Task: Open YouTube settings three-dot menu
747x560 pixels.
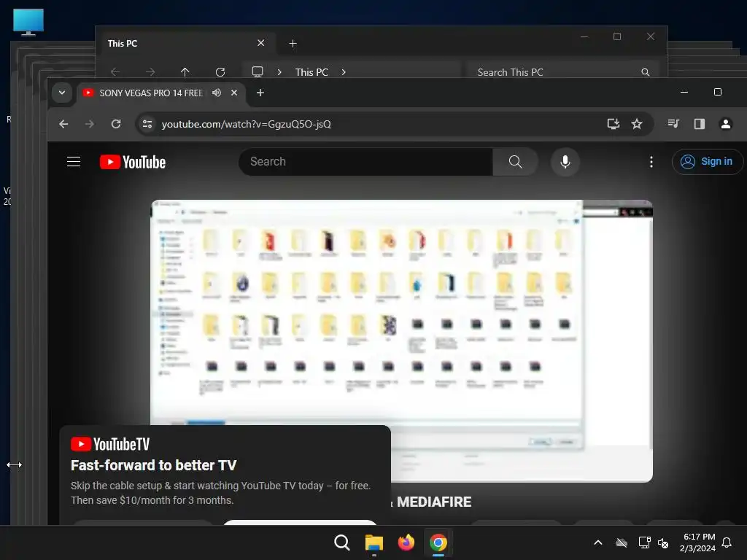Action: tap(651, 162)
